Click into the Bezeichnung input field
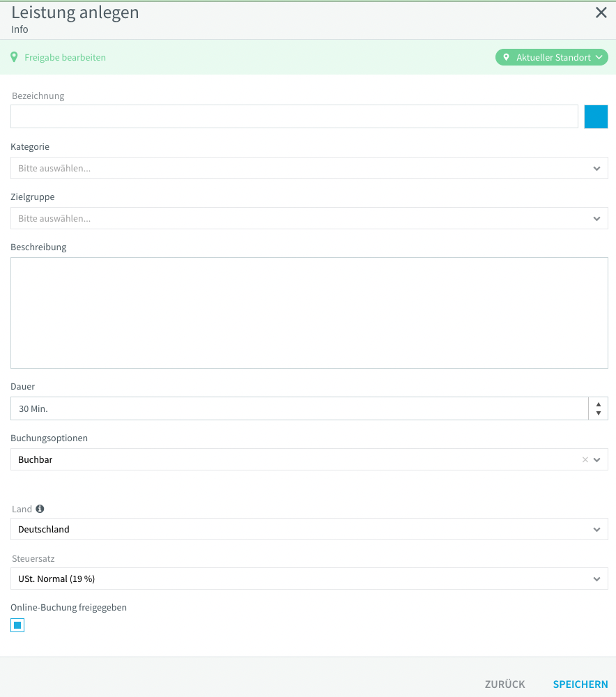 click(294, 116)
